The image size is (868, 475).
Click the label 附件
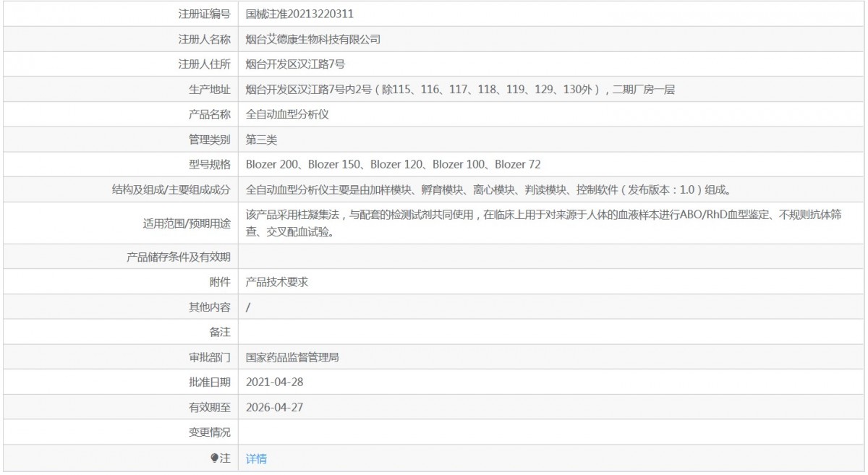220,282
